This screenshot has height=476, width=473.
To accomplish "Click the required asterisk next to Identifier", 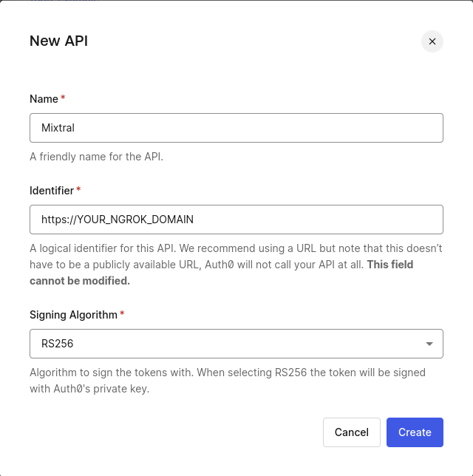I will coord(78,190).
